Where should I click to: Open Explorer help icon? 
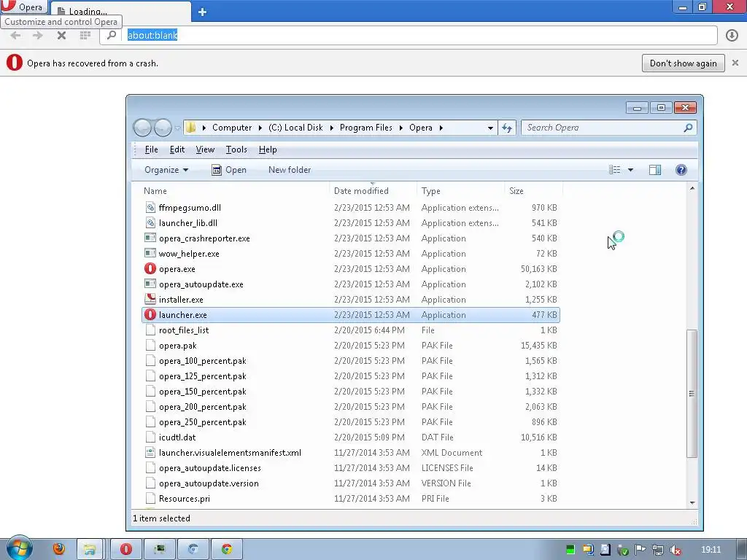pyautogui.click(x=681, y=170)
